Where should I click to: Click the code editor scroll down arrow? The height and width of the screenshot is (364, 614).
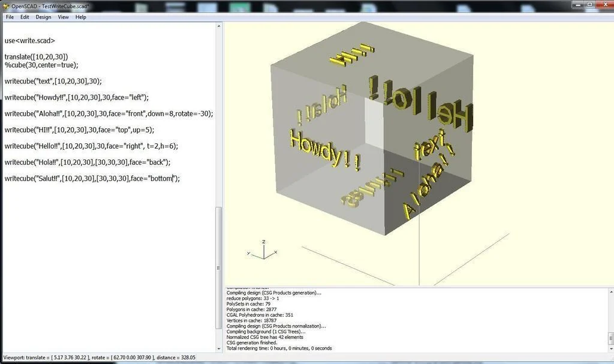click(x=219, y=348)
